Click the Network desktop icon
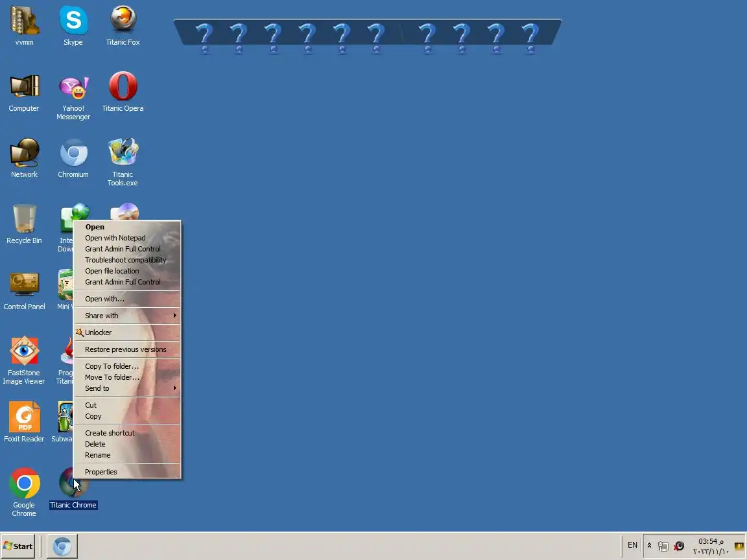 [24, 159]
